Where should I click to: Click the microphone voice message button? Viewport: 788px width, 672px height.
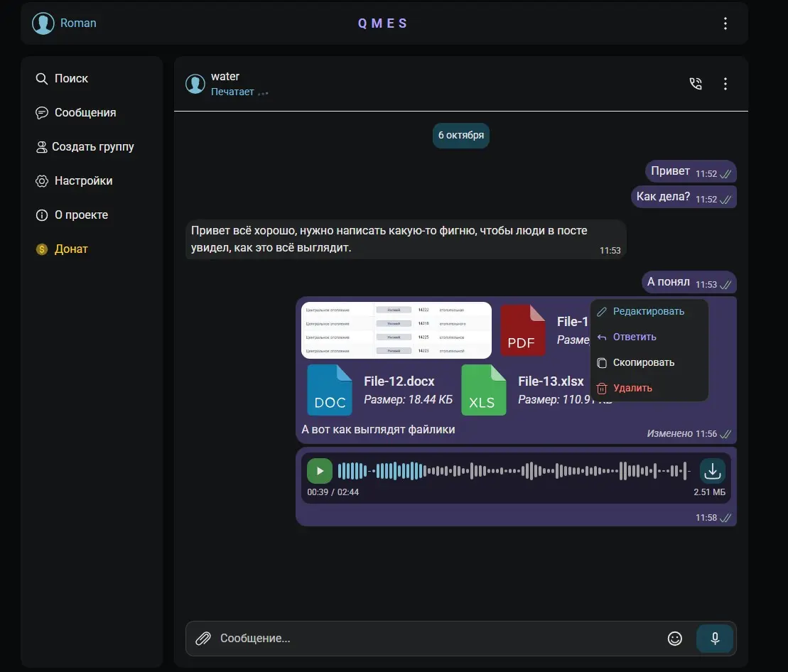click(x=715, y=638)
